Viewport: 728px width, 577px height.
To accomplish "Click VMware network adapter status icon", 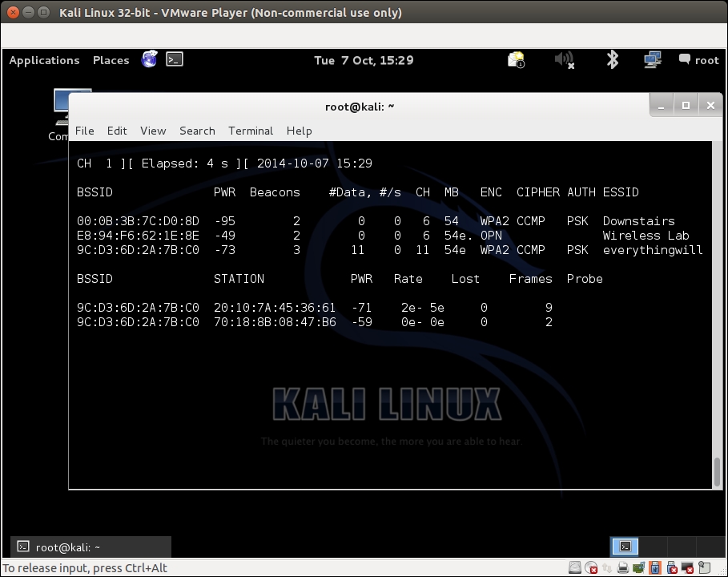I will click(607, 567).
